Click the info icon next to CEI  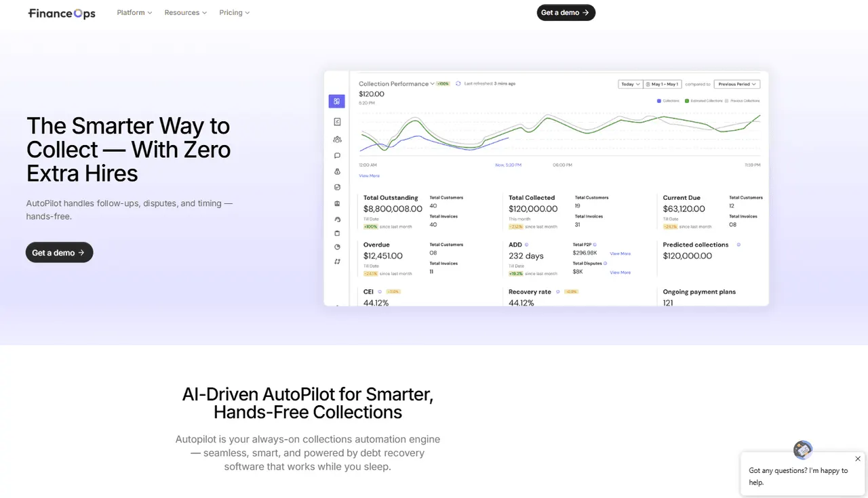pyautogui.click(x=379, y=292)
